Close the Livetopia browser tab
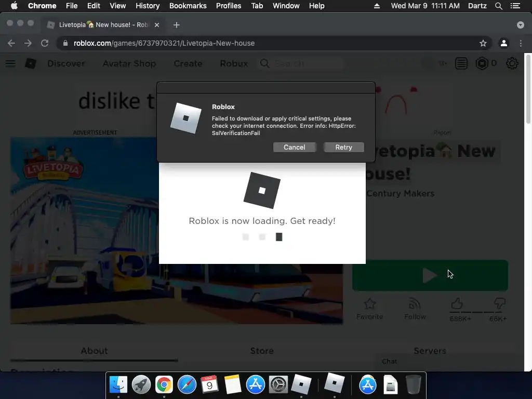 click(x=157, y=25)
